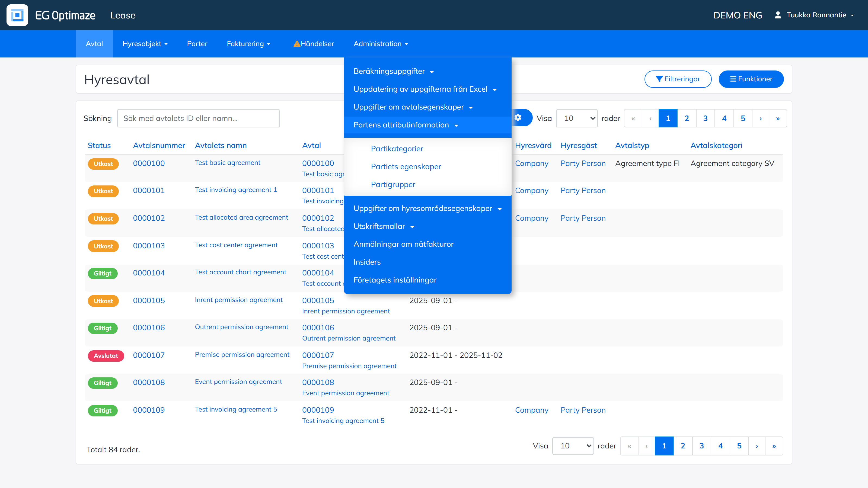Click the Lease header link
Screen dimensions: 868x488
[x=123, y=15]
